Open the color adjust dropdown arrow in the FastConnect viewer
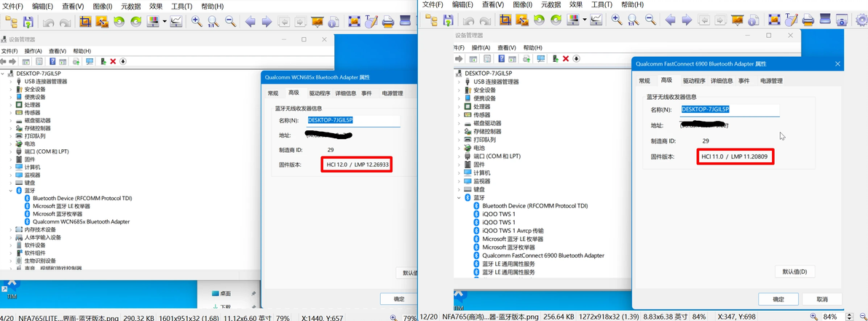 click(x=584, y=20)
